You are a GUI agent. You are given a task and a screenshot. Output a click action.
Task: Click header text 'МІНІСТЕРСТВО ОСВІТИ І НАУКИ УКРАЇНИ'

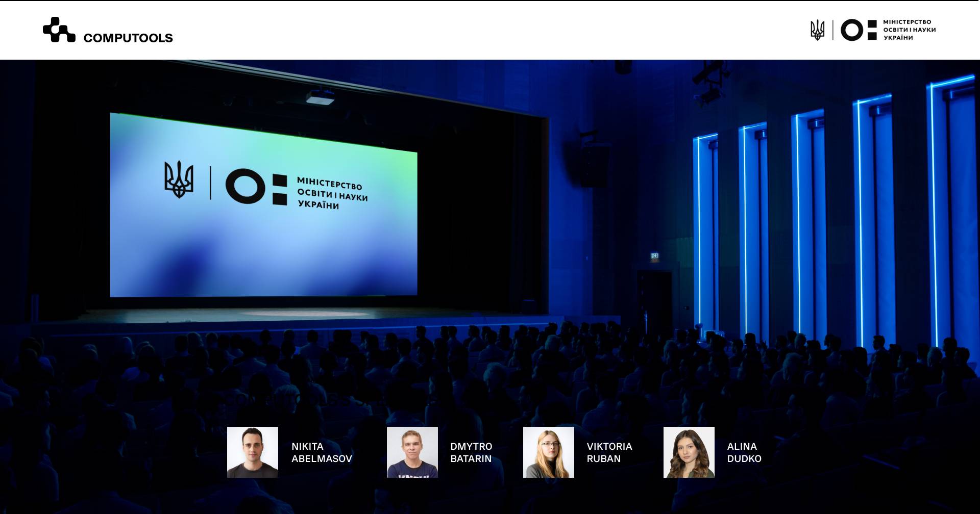(x=910, y=30)
